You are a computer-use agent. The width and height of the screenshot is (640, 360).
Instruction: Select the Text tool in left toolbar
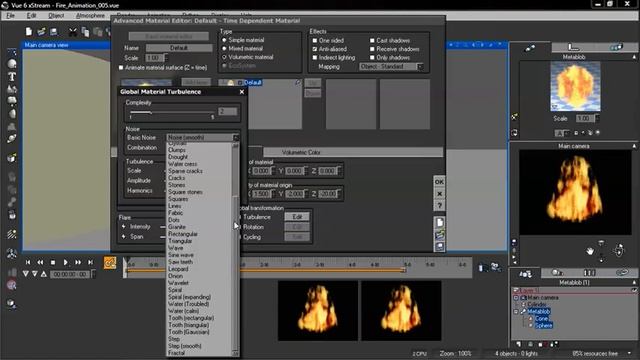click(12, 76)
